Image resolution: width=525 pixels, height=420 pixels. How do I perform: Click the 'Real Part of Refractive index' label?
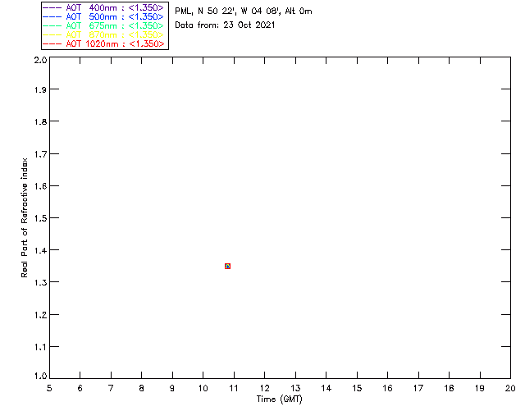[x=24, y=217]
